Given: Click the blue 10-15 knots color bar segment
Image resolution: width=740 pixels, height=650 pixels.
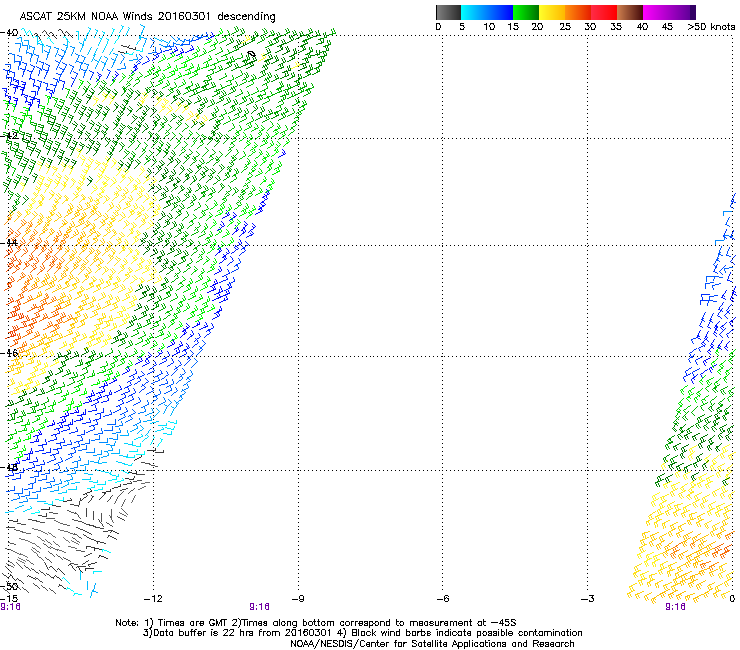Looking at the screenshot, I should pos(500,12).
